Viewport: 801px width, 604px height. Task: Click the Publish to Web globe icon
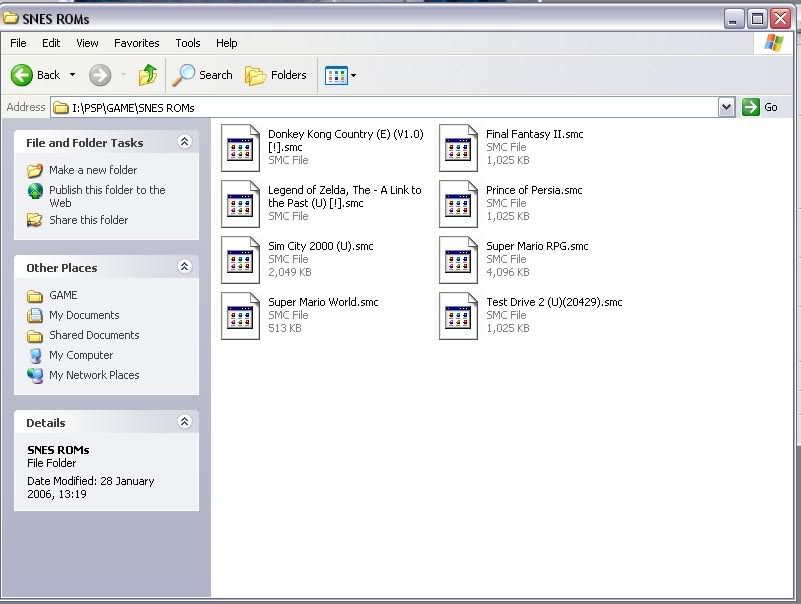(35, 191)
